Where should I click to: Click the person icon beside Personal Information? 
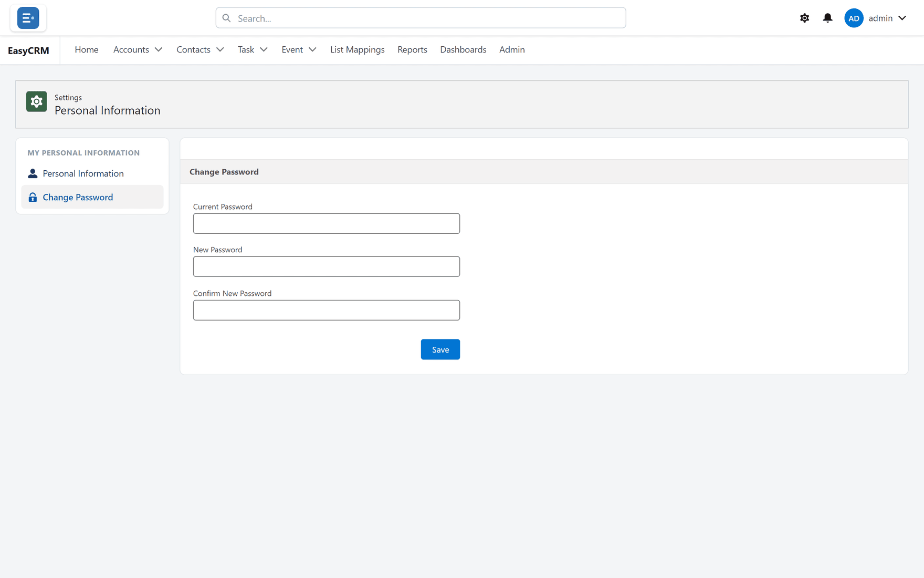pyautogui.click(x=33, y=173)
